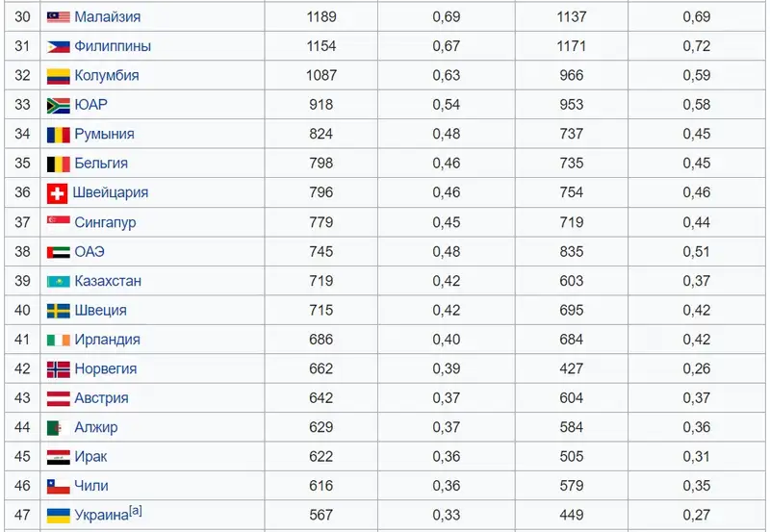Click the South Africa flag next to ЮАР
This screenshot has height=532, width=770.
pos(58,105)
